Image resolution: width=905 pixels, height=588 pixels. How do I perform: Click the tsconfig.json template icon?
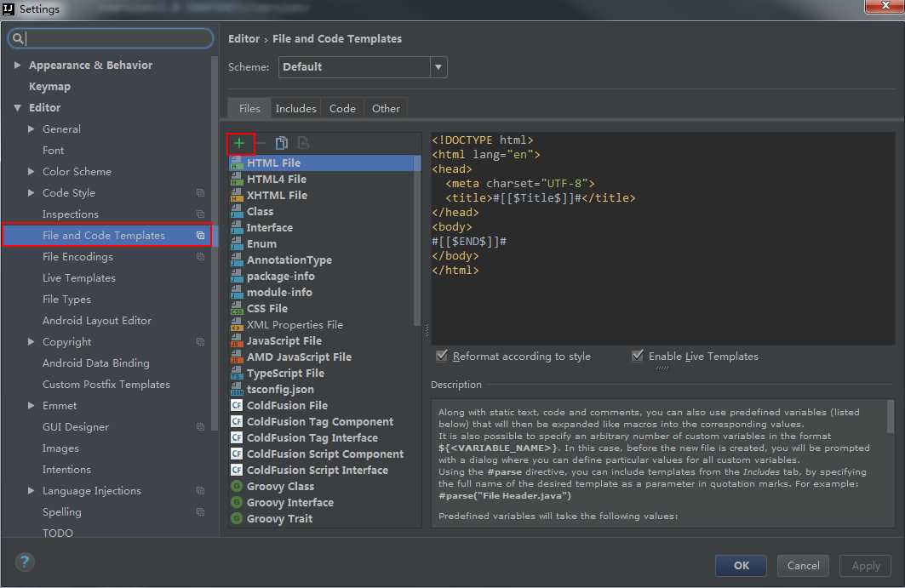click(x=237, y=390)
